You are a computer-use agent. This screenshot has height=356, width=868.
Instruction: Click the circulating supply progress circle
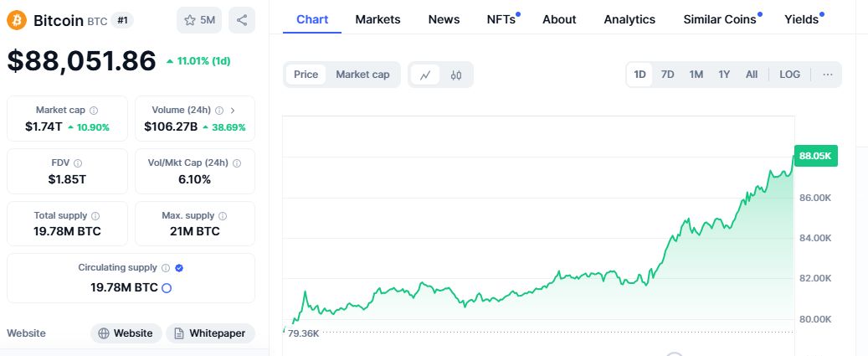point(167,287)
